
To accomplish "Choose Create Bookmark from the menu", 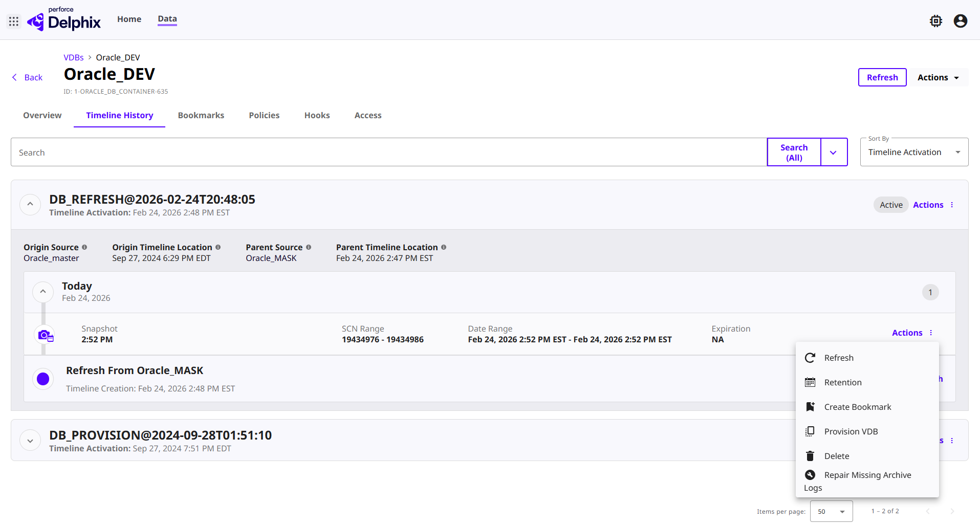I will coord(857,407).
